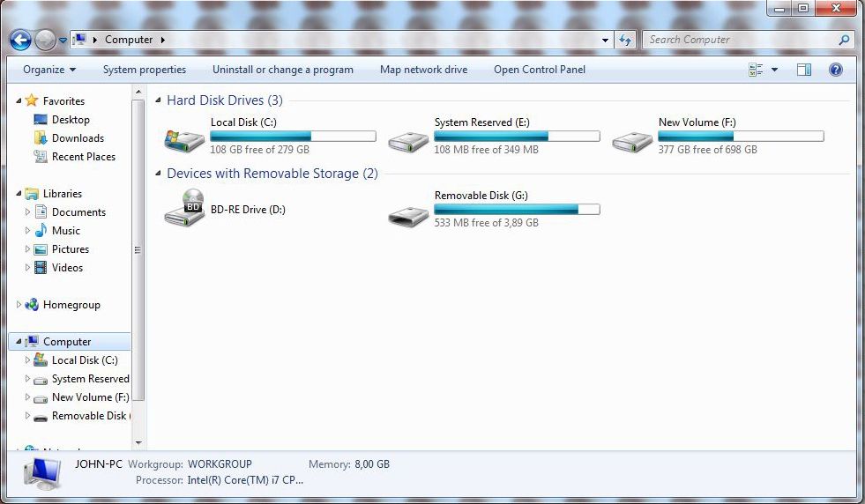Select the Local Disk (C:) drive icon
The width and height of the screenshot is (865, 504).
(x=184, y=140)
